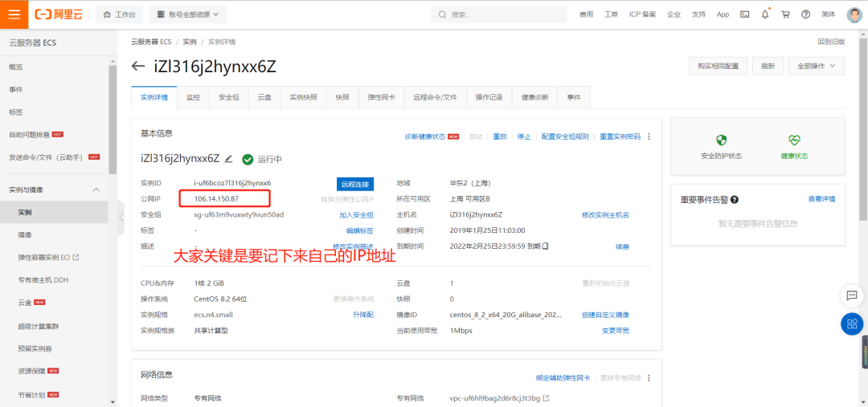
Task: Click the 回到旧版 link
Action: [x=832, y=42]
